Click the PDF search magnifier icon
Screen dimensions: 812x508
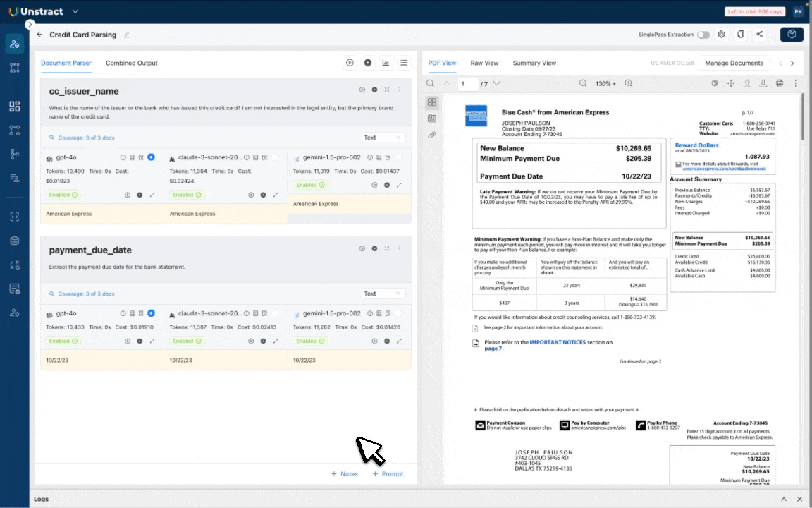point(431,83)
